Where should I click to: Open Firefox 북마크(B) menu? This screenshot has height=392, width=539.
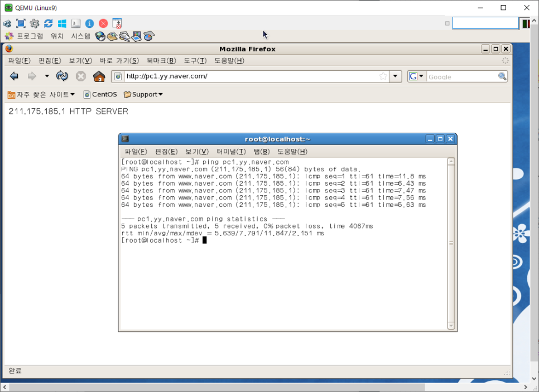[x=161, y=61]
